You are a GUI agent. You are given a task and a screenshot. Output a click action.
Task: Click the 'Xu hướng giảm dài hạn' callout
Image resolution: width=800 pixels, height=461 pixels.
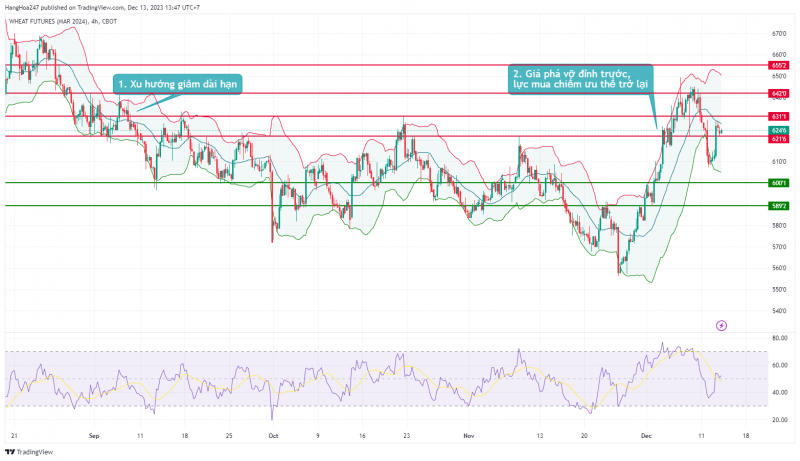(x=177, y=84)
